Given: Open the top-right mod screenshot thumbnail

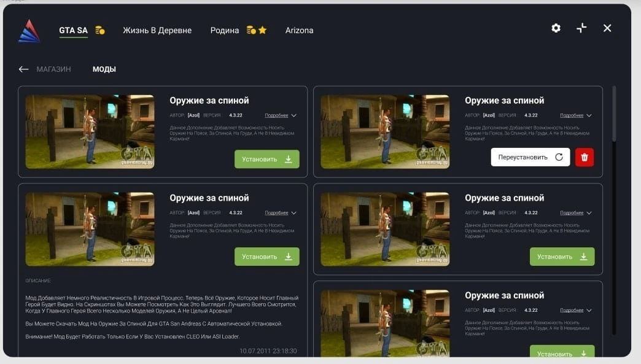Looking at the screenshot, I should pyautogui.click(x=385, y=131).
